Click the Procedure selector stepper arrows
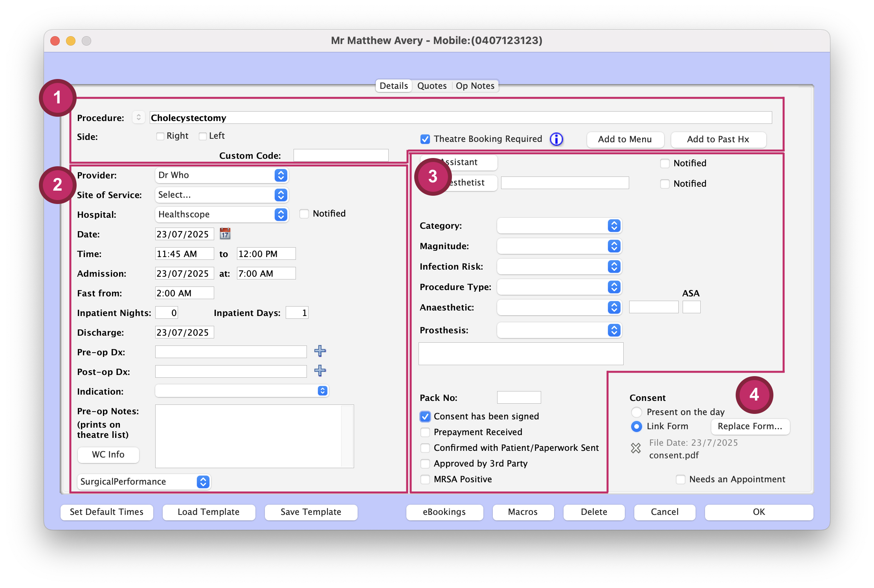Viewport: 874px width, 588px height. pyautogui.click(x=138, y=117)
